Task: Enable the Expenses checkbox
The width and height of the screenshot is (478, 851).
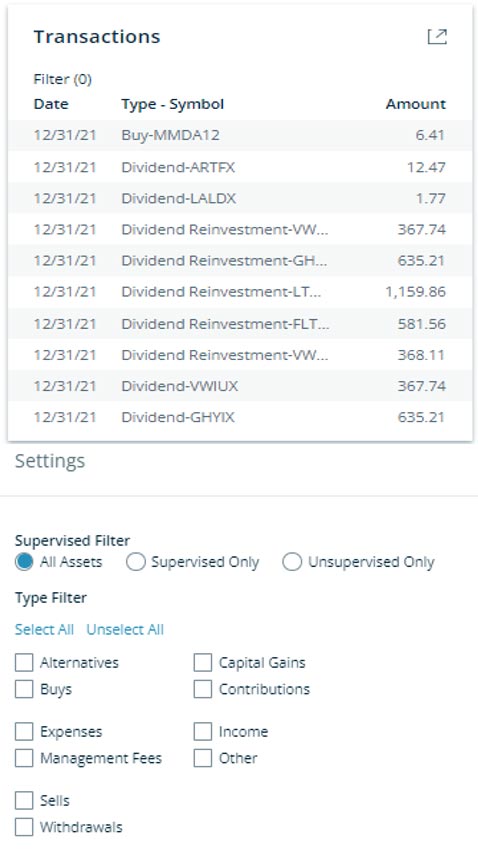Action: [24, 732]
